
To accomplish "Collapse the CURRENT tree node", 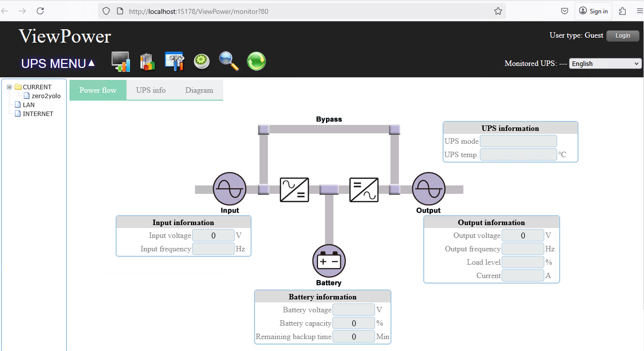I will [x=8, y=86].
